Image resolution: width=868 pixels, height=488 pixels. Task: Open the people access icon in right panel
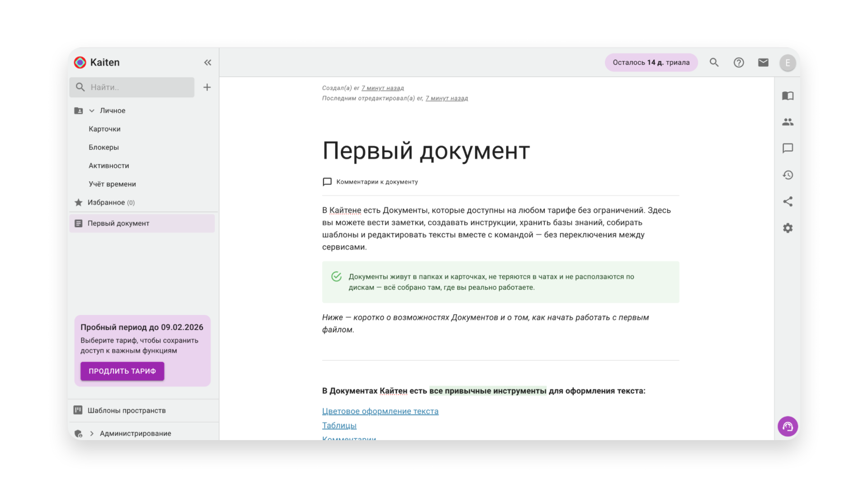(788, 122)
